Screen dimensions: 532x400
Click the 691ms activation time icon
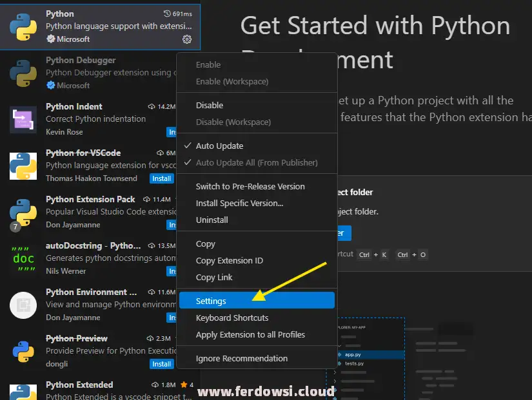tap(167, 14)
